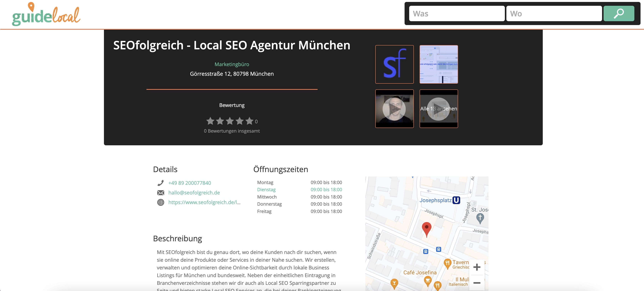
Task: Select the fifth rating star
Action: click(249, 121)
